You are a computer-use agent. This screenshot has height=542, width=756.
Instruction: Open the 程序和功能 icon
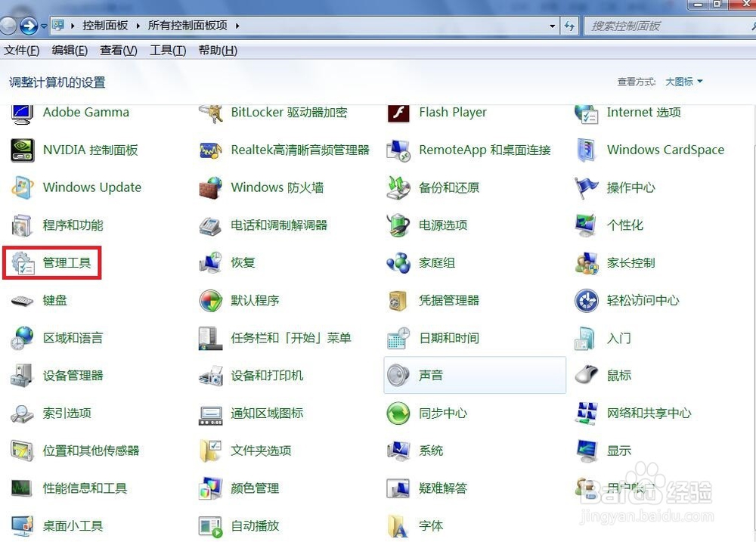click(22, 225)
